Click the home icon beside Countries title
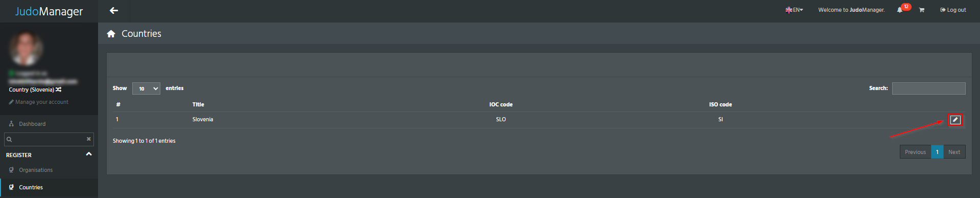Screen dimensions: 980x198 [111, 34]
